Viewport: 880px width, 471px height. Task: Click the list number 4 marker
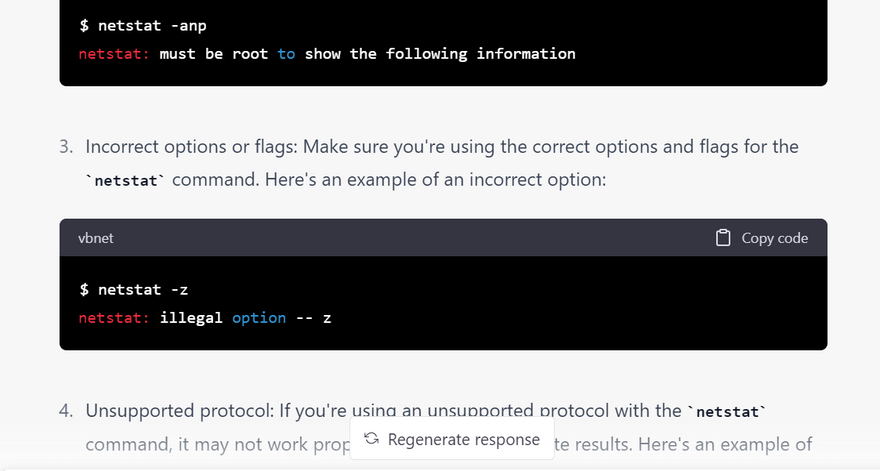point(65,411)
